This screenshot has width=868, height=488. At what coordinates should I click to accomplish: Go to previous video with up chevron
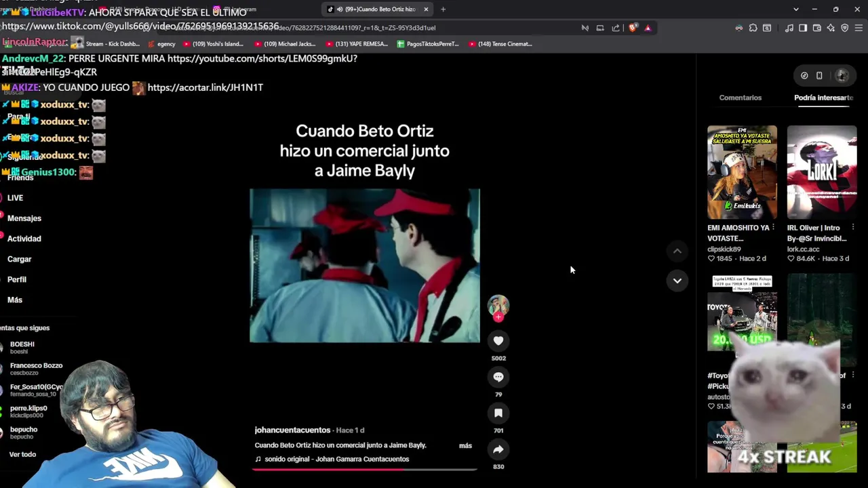[x=677, y=251]
